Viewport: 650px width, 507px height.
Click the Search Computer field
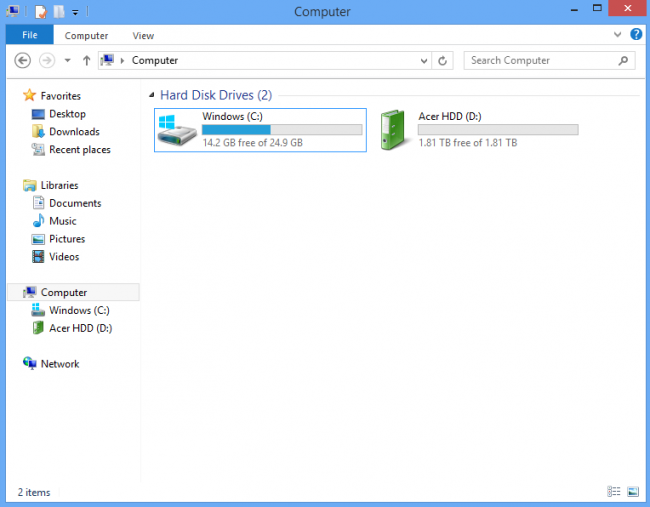click(x=549, y=61)
